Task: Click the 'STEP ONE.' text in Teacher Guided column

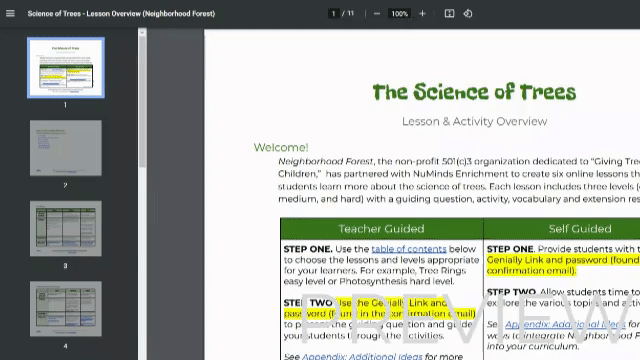Action: (x=308, y=249)
